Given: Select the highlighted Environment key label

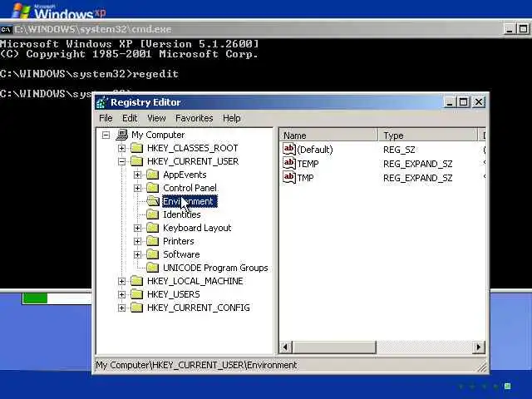Looking at the screenshot, I should (x=190, y=201).
